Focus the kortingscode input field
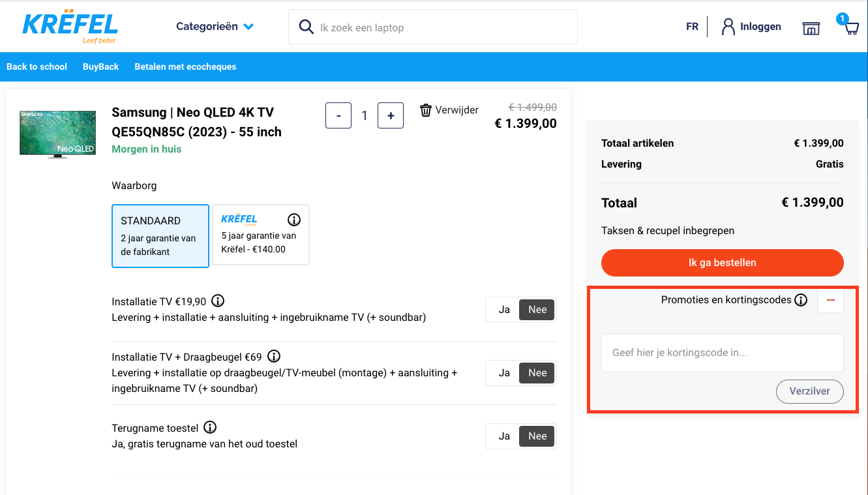 [x=723, y=353]
